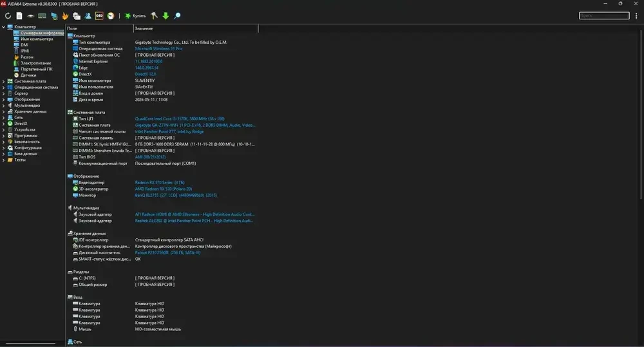Open the DMI tree item
The height and width of the screenshot is (347, 644).
[x=24, y=45]
